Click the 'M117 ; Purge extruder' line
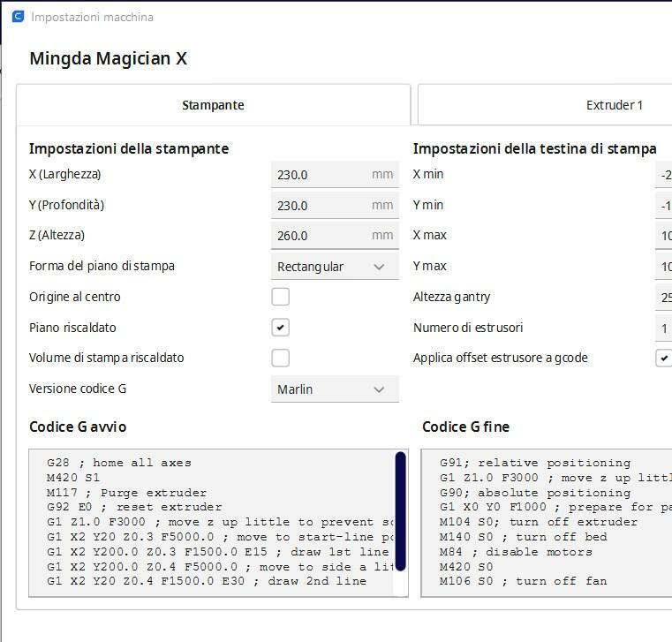 [x=126, y=493]
